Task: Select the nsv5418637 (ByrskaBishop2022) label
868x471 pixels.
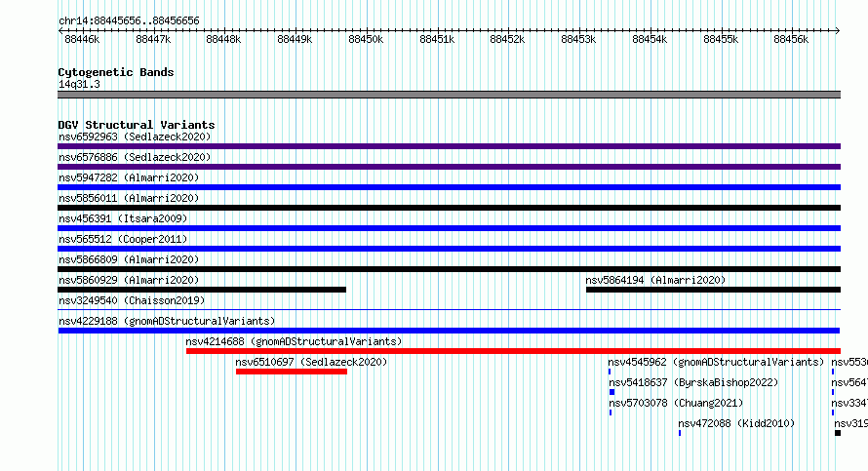Action: coord(693,382)
